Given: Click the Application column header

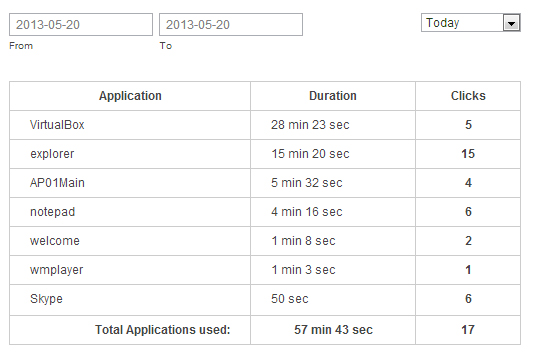Looking at the screenshot, I should [x=130, y=96].
